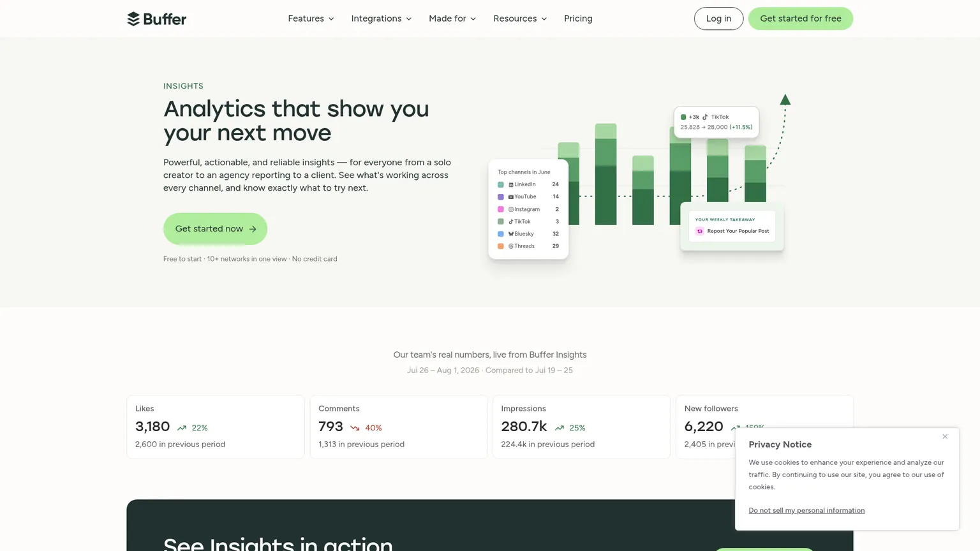Click the LinkedIn teal color swatch
The width and height of the screenshot is (980, 551).
tap(501, 185)
